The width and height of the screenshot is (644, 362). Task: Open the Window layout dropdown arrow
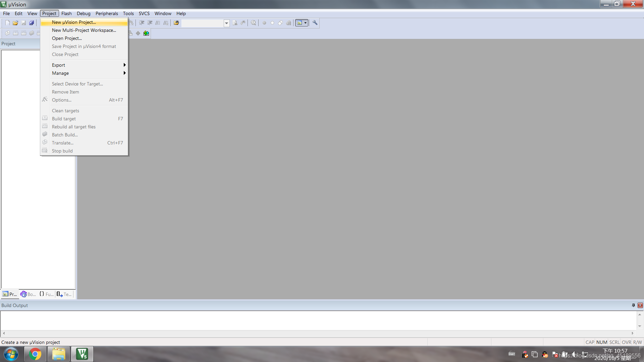[x=306, y=23]
